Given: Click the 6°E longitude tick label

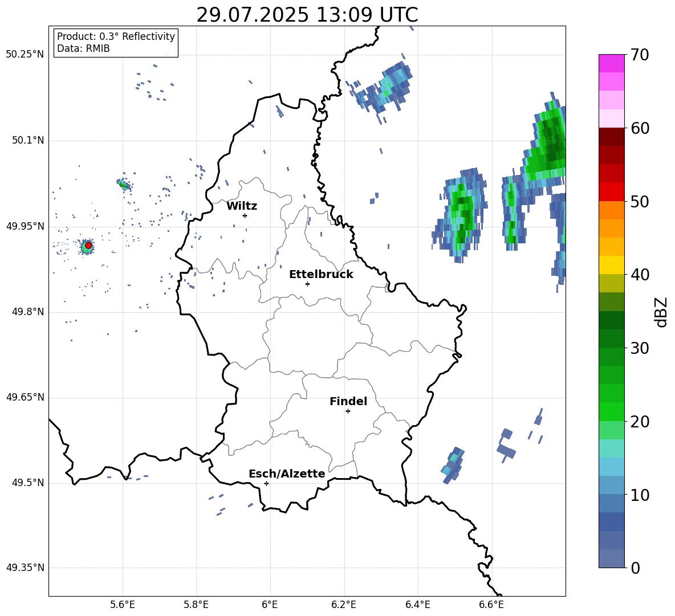Looking at the screenshot, I should pyautogui.click(x=270, y=605).
